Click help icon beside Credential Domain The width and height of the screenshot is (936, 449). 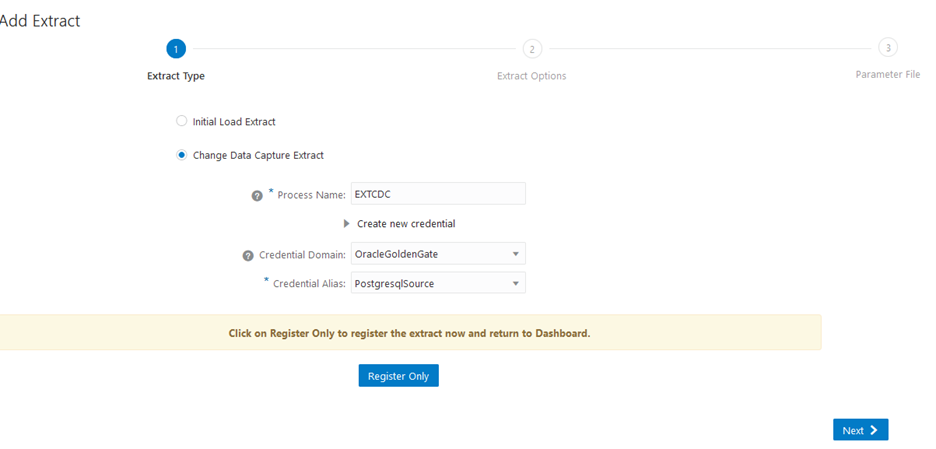click(248, 255)
